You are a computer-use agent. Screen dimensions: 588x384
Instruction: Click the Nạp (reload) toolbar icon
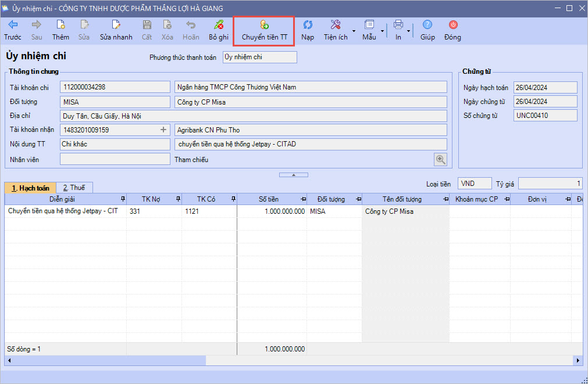pos(308,25)
